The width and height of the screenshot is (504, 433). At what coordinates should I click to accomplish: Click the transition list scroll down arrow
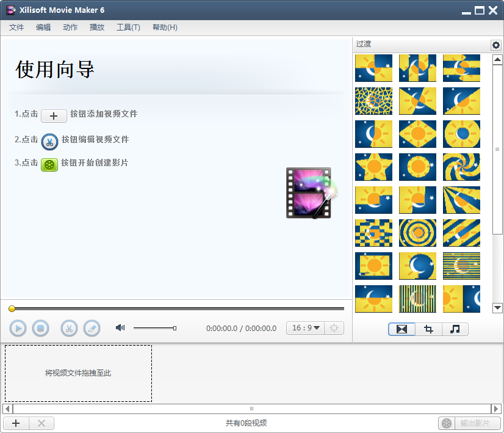(497, 308)
